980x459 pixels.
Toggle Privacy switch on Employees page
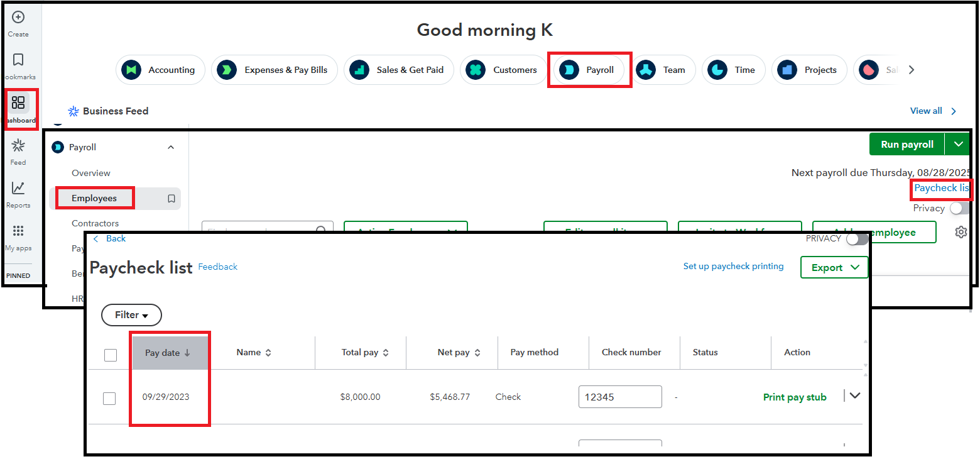959,208
